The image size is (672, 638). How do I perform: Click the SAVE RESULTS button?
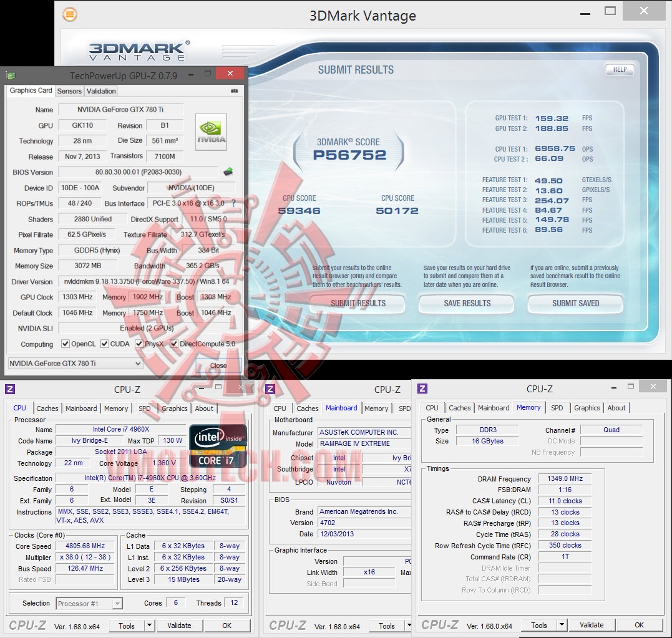467,303
